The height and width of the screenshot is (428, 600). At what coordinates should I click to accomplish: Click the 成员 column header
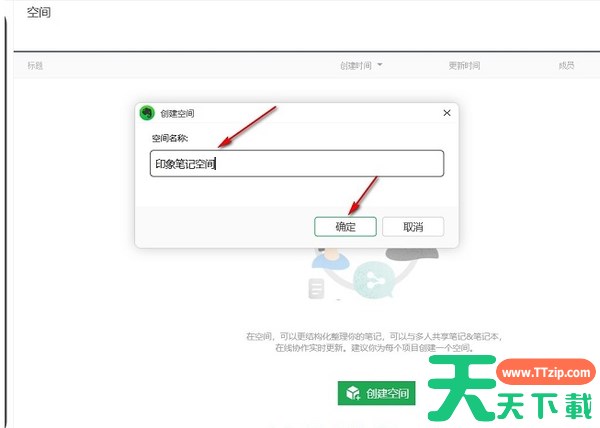click(566, 65)
